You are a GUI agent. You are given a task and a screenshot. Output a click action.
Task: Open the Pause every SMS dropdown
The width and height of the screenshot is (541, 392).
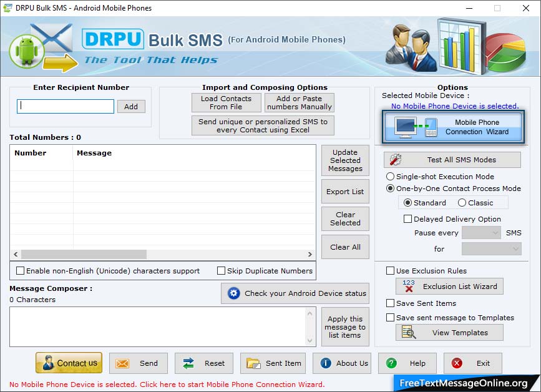point(481,233)
